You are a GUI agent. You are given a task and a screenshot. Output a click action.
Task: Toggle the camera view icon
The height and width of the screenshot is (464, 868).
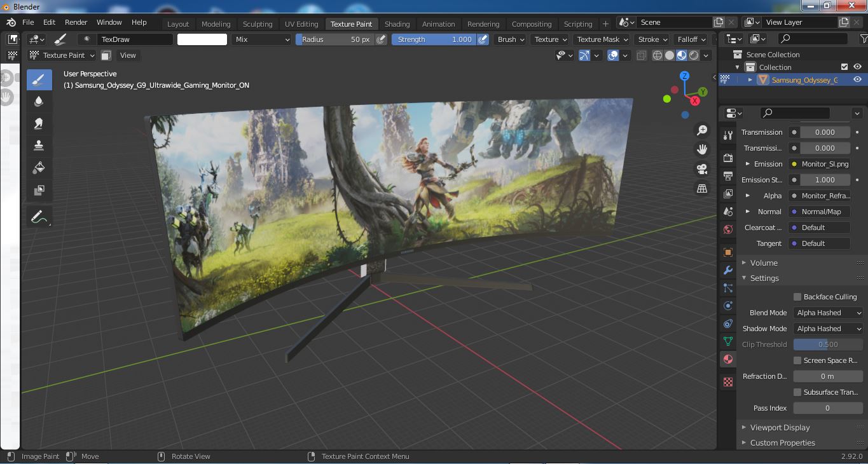(x=702, y=169)
